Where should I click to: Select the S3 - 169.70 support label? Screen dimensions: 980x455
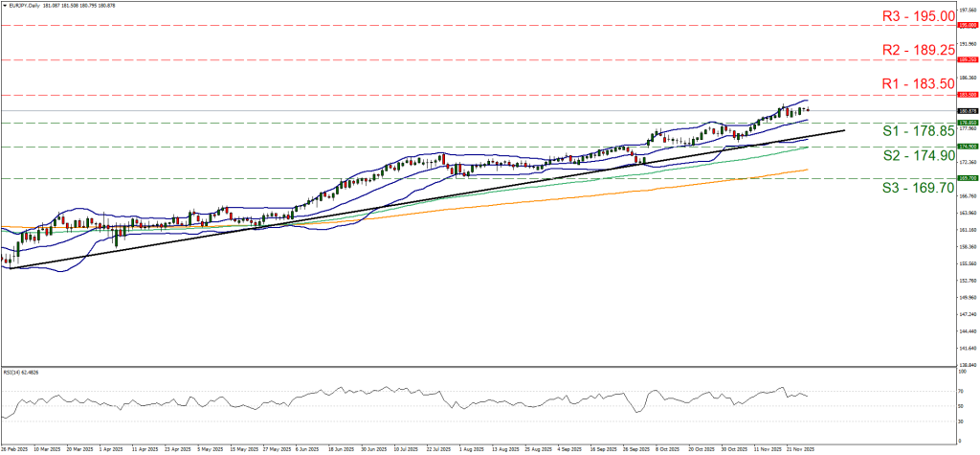(x=918, y=188)
